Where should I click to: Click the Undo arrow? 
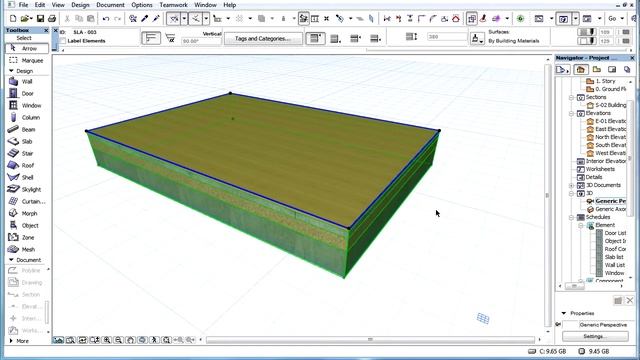point(106,18)
